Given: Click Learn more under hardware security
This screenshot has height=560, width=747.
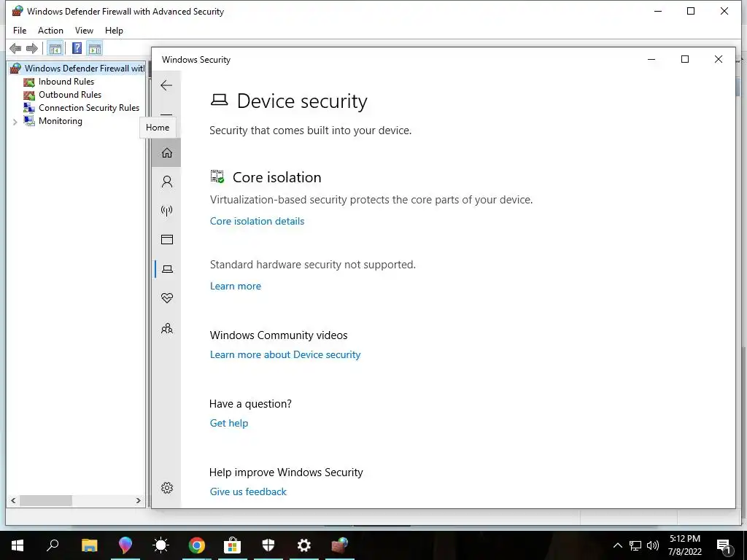Looking at the screenshot, I should click(236, 286).
